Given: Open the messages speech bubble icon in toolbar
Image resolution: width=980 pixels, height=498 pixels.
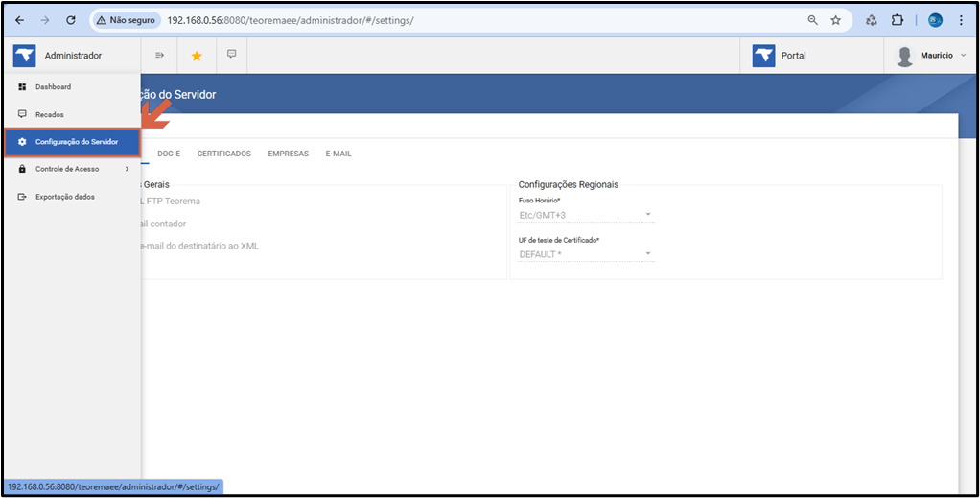Looking at the screenshot, I should (231, 54).
